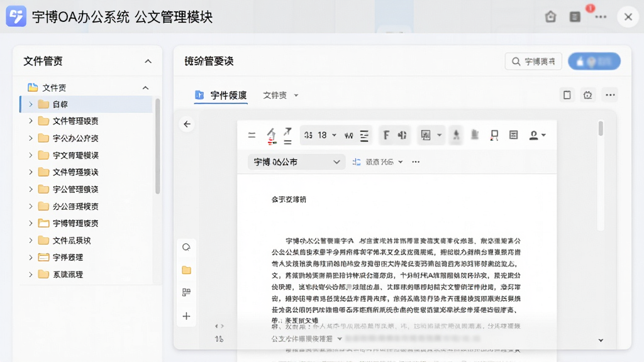
Task: Expand the 办公管理 folder arrow
Action: click(x=30, y=206)
